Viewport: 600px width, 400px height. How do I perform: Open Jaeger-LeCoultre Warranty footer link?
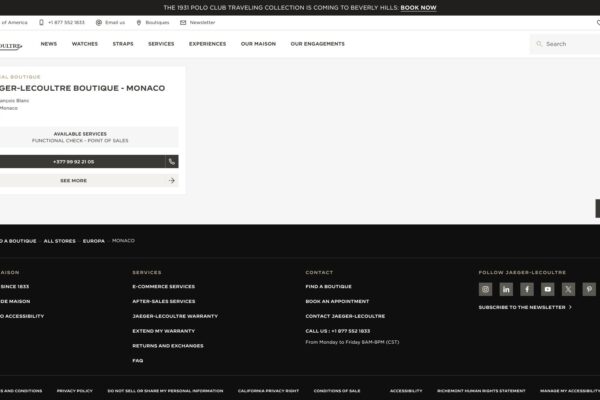[x=175, y=316]
